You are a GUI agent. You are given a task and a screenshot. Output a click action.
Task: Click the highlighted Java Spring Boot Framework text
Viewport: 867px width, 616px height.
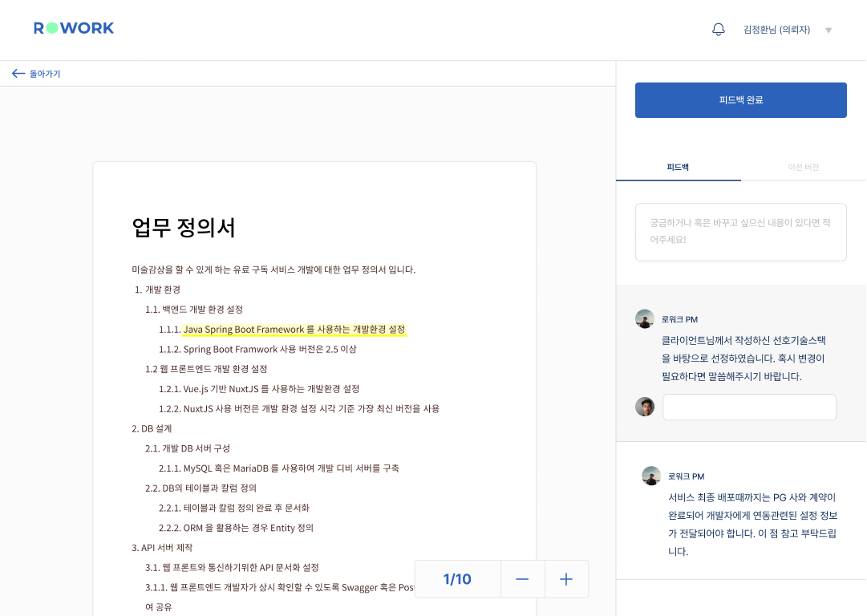[x=245, y=330]
